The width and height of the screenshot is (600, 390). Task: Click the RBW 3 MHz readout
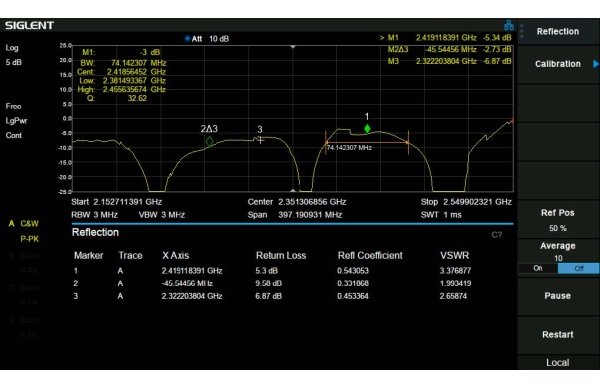click(95, 215)
